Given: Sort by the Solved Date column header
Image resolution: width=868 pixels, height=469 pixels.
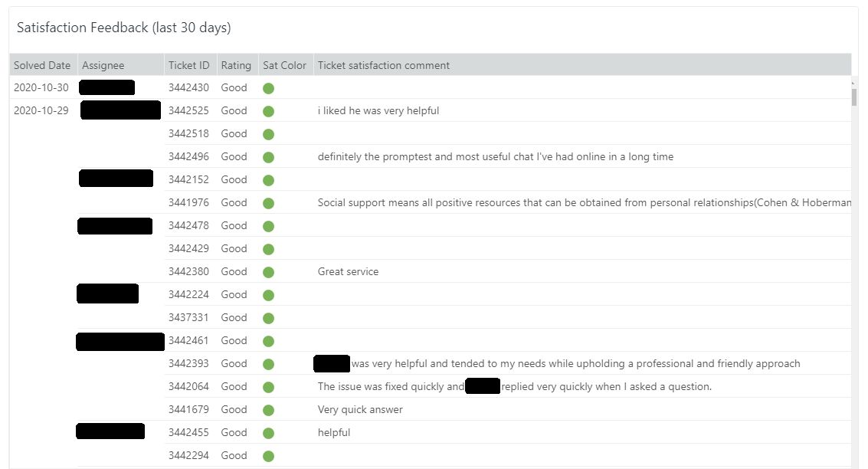Looking at the screenshot, I should click(42, 65).
